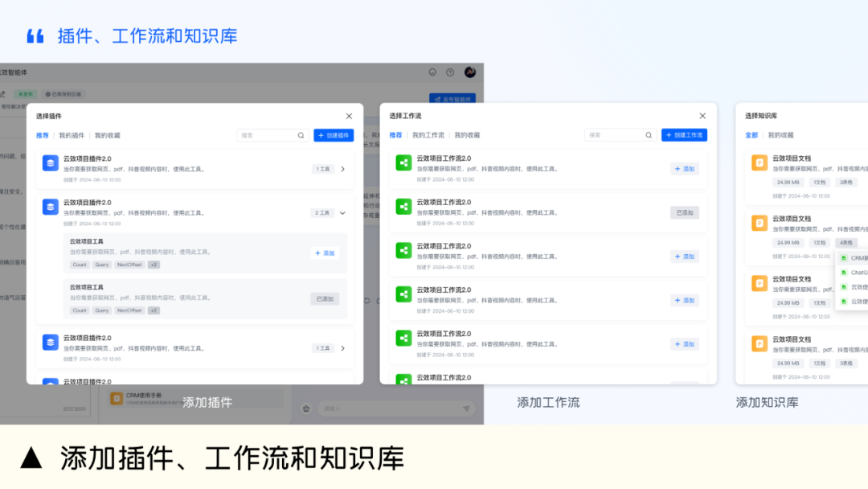Focus the search field in 选择插件 dialog
The height and width of the screenshot is (489, 868).
tap(273, 136)
